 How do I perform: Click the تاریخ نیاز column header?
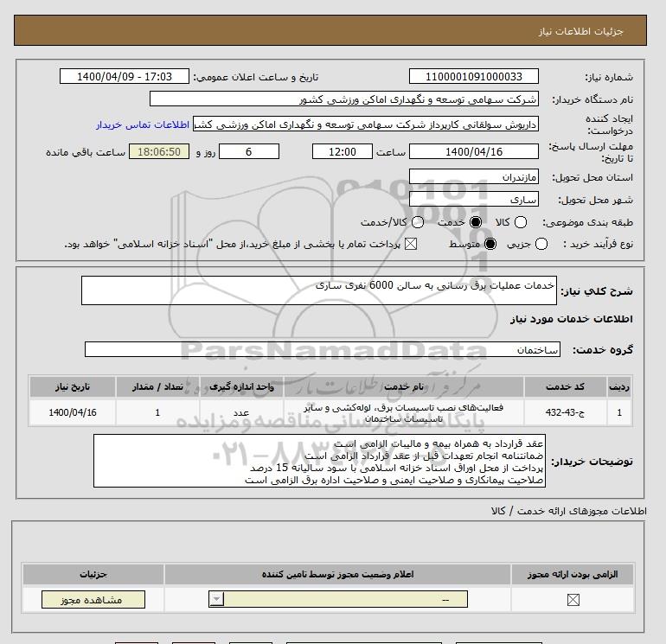tap(73, 386)
